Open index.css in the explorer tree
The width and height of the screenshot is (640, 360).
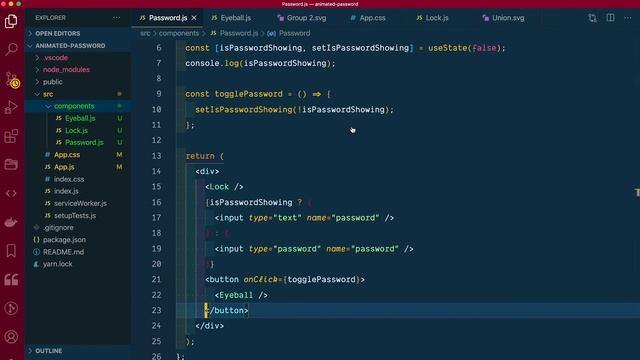[x=69, y=179]
